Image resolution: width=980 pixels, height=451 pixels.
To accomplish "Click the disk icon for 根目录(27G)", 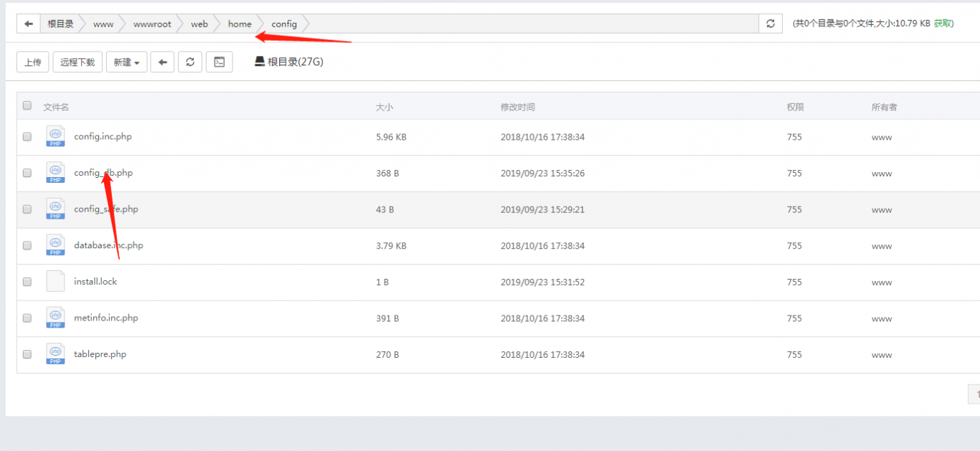I will coord(260,62).
